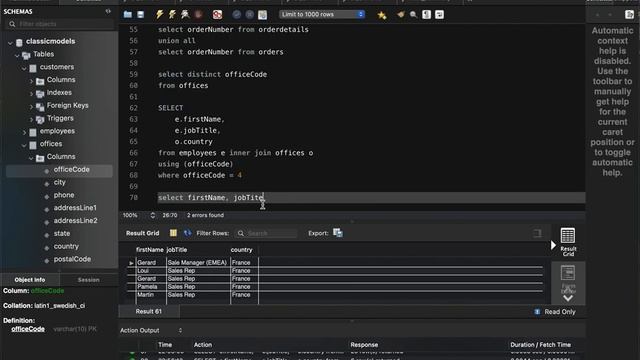This screenshot has height=360, width=640.
Task: Select Form Editor view in side panel
Action: [x=568, y=278]
